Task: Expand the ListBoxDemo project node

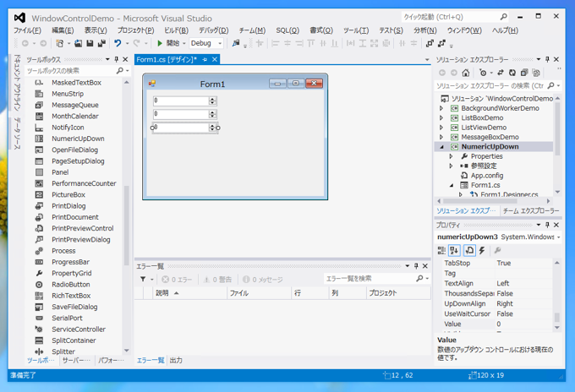Action: click(441, 118)
